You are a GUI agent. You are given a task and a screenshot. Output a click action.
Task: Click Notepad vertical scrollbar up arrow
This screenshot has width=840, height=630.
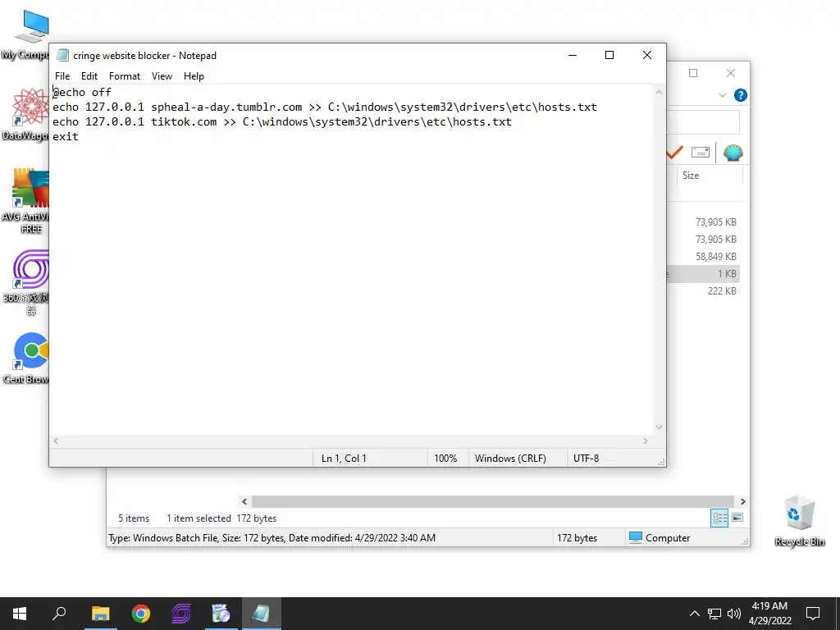(x=659, y=92)
